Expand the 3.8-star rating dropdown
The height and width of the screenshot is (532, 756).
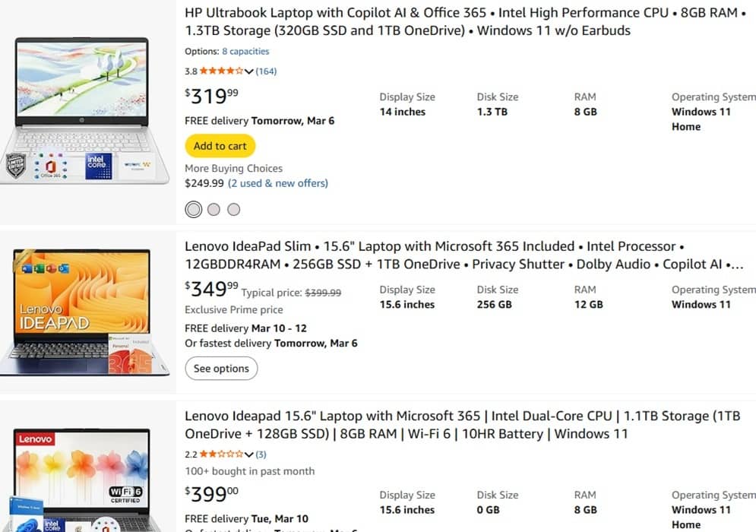click(x=251, y=71)
